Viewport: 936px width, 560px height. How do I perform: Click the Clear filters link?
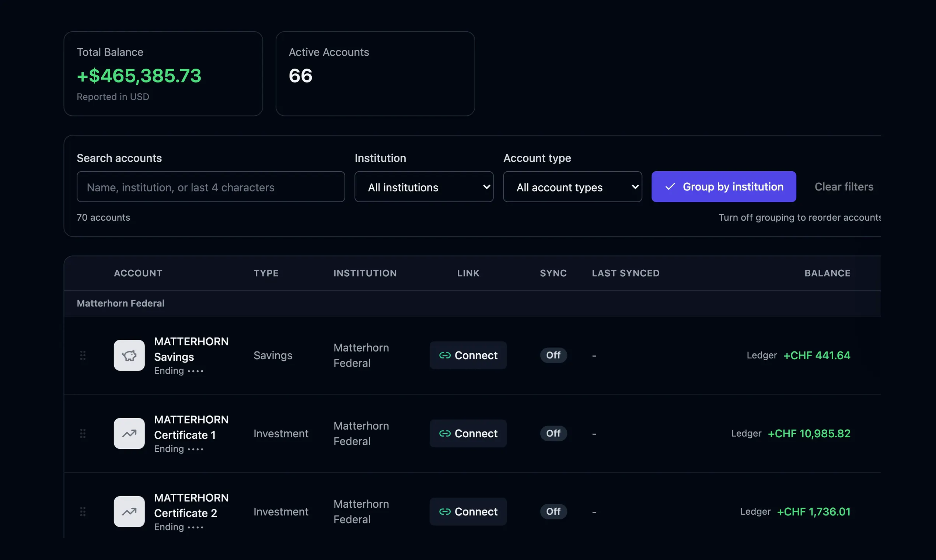(x=844, y=187)
